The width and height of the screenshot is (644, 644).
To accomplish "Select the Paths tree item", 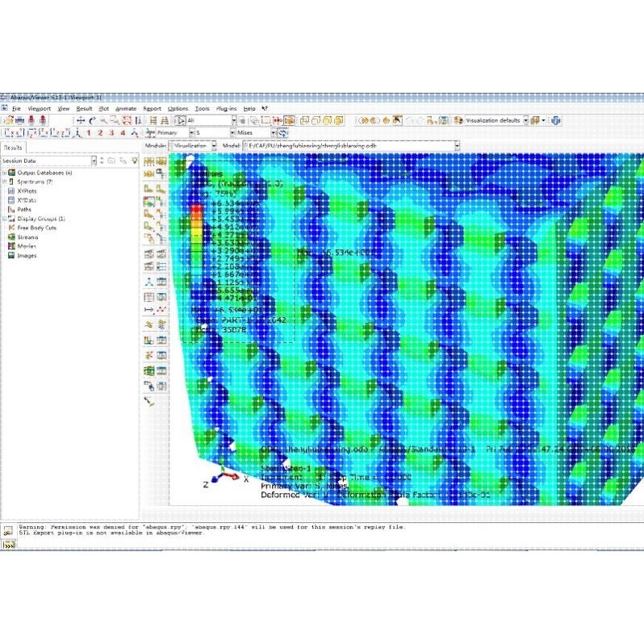I will click(24, 210).
